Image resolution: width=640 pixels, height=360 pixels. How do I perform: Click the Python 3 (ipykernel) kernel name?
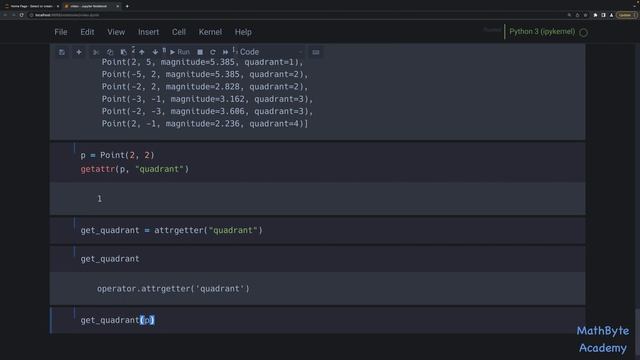(542, 31)
